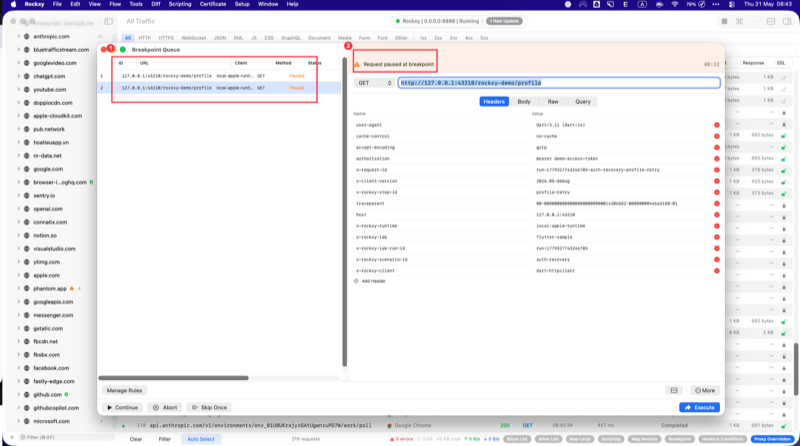
Task: Click the Abort button
Action: coord(165,407)
